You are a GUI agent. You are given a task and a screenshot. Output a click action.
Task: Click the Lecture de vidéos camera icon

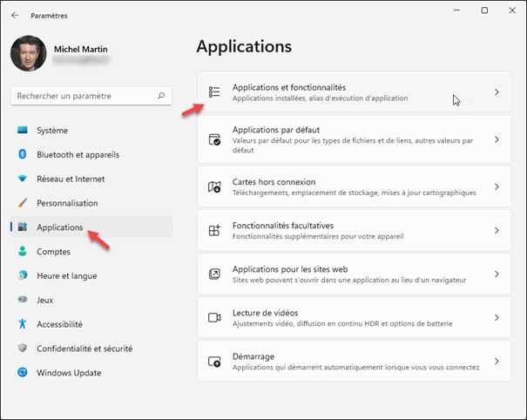coord(214,317)
